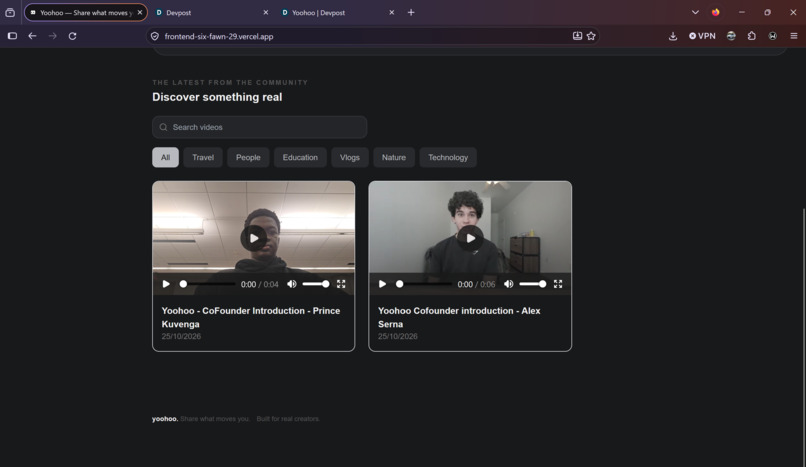Click play control in Alex Serna player bar
The image size is (806, 467).
(382, 284)
